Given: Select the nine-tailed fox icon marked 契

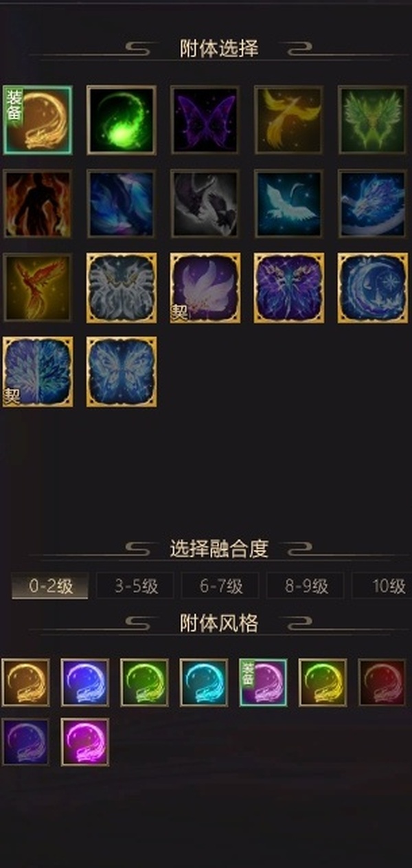Looking at the screenshot, I should [205, 287].
